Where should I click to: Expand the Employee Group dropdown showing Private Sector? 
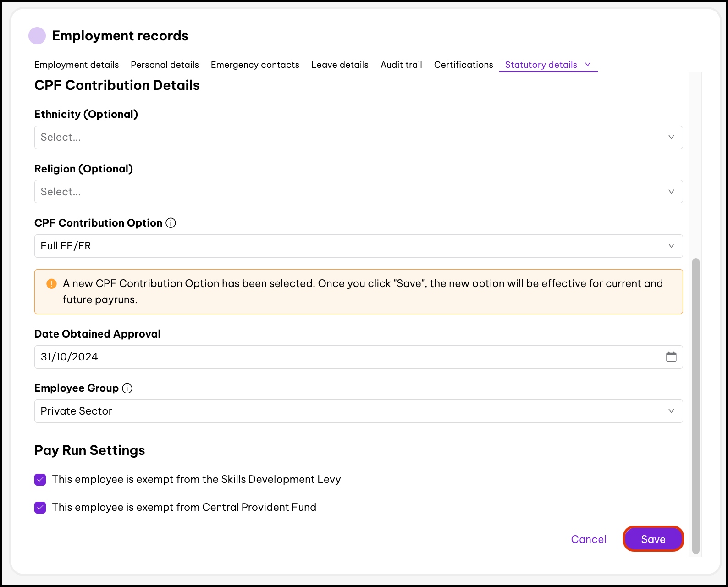pyautogui.click(x=358, y=411)
